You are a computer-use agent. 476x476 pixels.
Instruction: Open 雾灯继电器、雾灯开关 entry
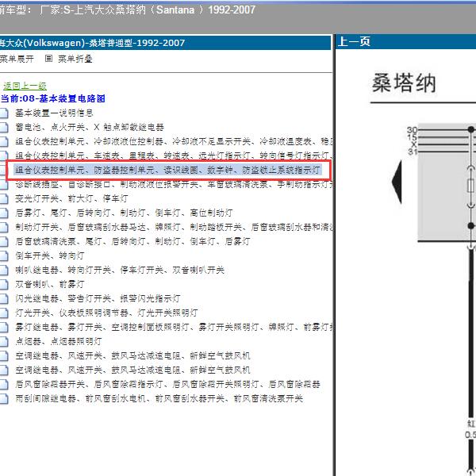[x=174, y=327]
